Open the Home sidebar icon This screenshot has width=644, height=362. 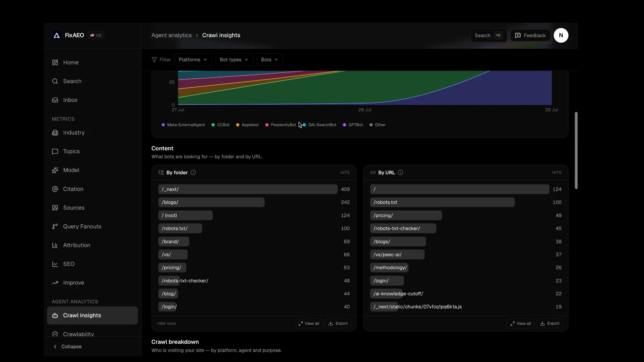coord(55,62)
